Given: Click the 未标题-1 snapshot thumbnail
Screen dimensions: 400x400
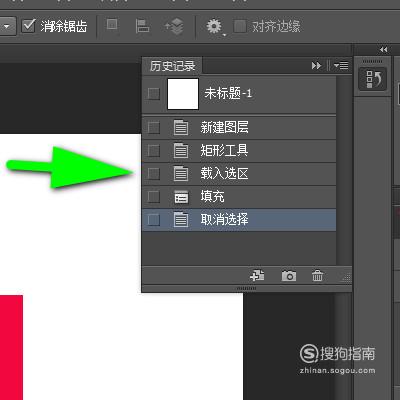Looking at the screenshot, I should pyautogui.click(x=183, y=94).
